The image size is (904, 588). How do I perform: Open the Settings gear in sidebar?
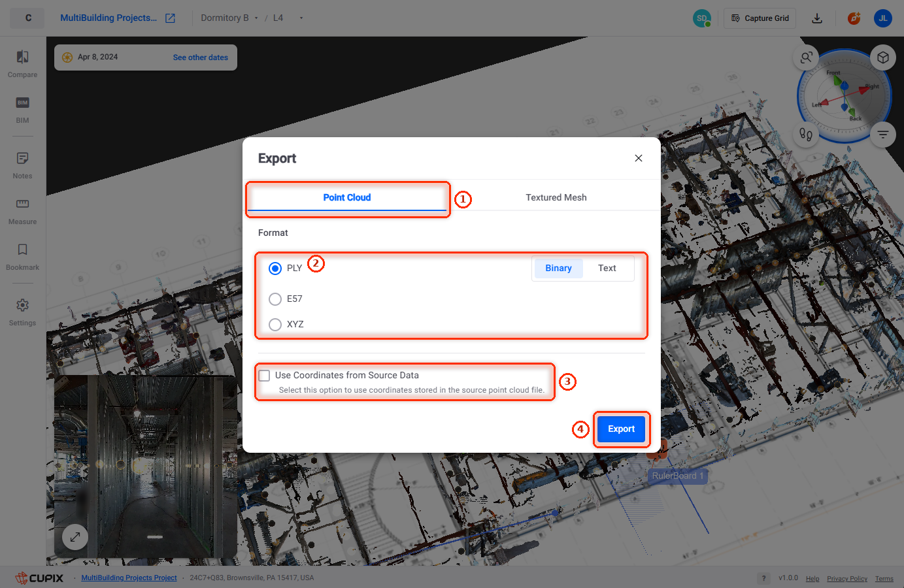click(x=22, y=312)
